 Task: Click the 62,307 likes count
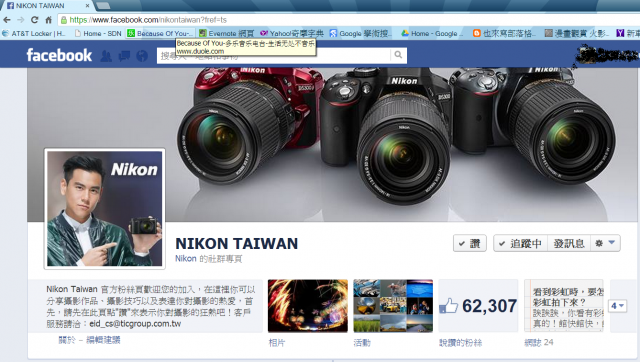(x=489, y=306)
